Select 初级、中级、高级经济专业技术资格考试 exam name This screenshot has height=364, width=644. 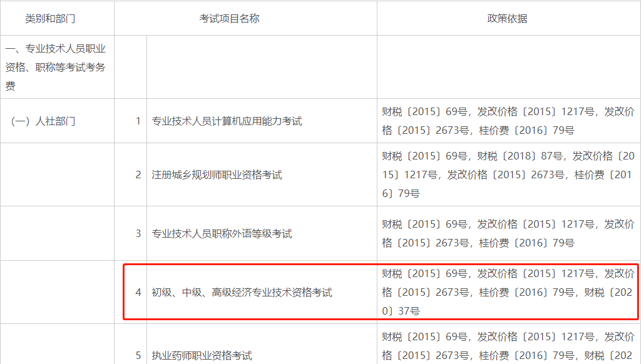tap(242, 292)
